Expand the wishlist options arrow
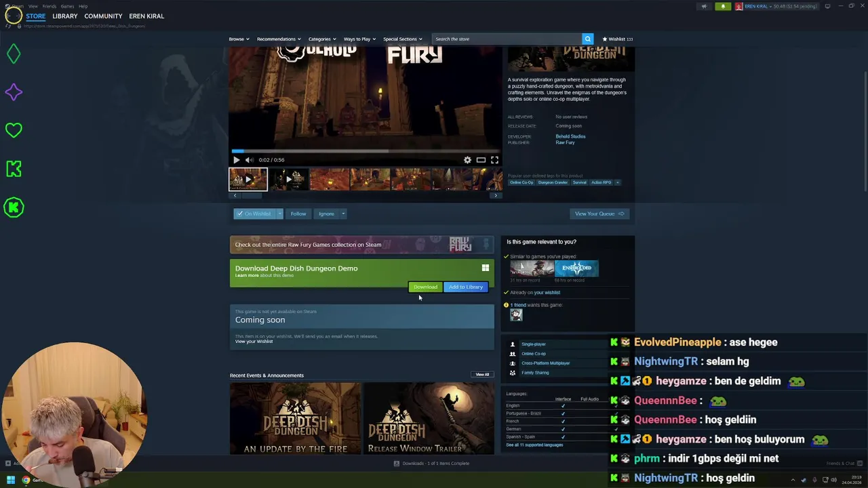This screenshot has width=868, height=488. pos(279,213)
